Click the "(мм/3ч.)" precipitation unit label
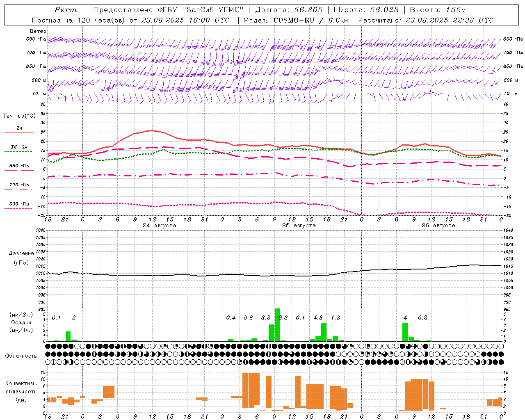Viewport: 525px width, 420px height. (21, 315)
